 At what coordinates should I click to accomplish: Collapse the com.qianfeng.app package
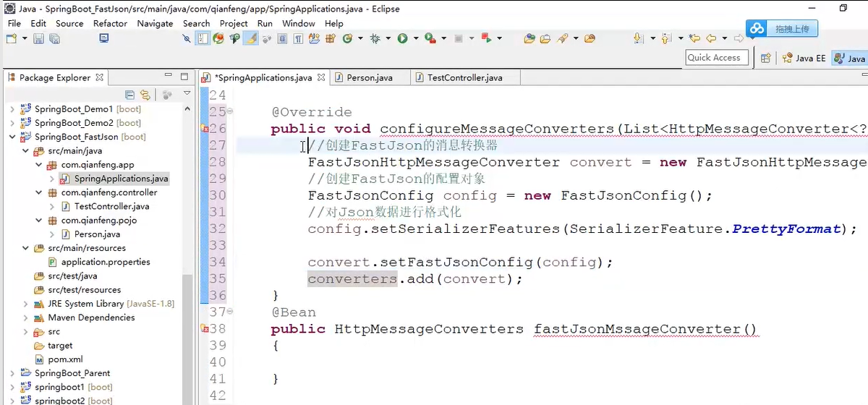pyautogui.click(x=38, y=165)
